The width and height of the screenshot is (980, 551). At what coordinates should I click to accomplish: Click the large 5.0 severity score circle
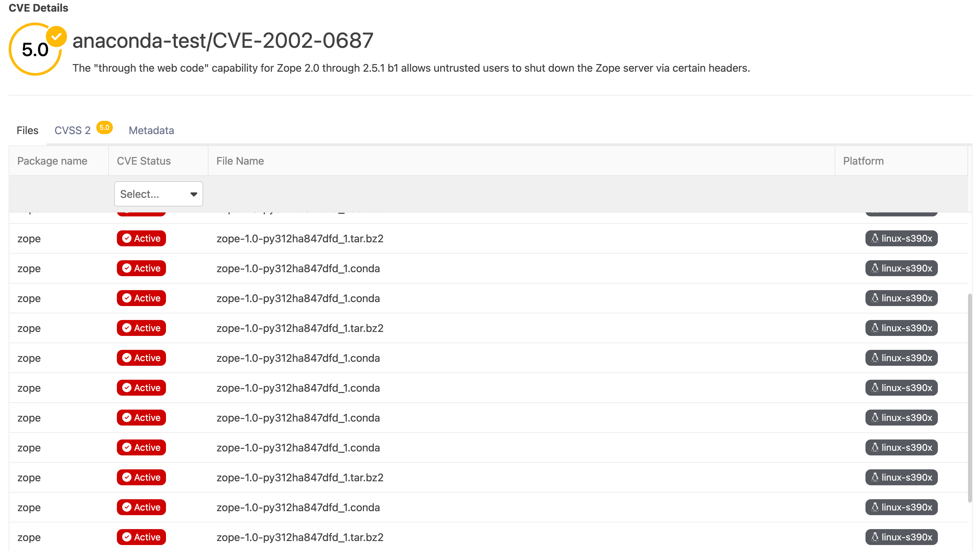click(x=35, y=49)
